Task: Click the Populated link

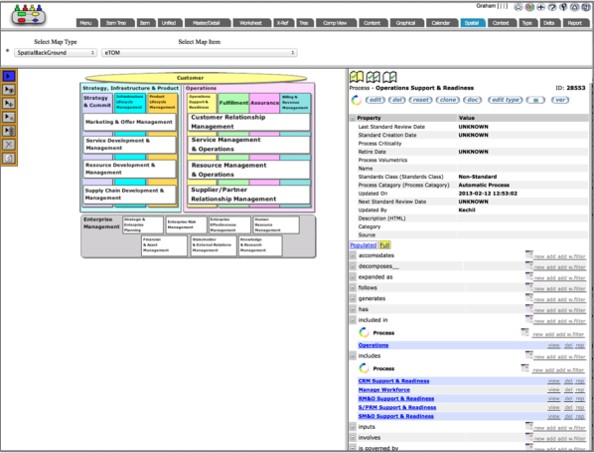Action: [363, 245]
